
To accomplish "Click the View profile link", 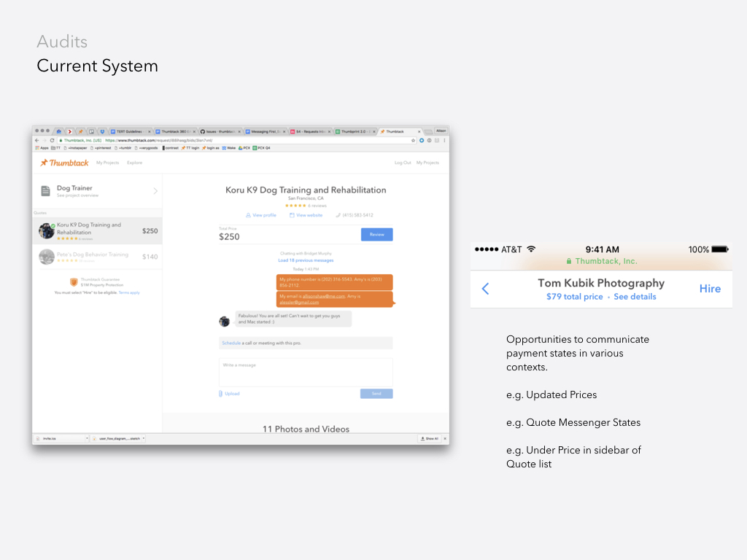I will (x=261, y=215).
